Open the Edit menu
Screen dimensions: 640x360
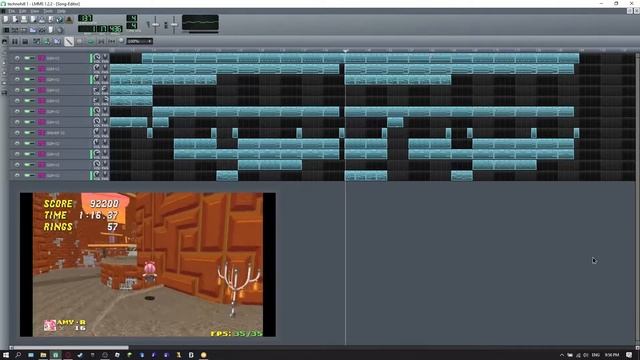(23, 11)
